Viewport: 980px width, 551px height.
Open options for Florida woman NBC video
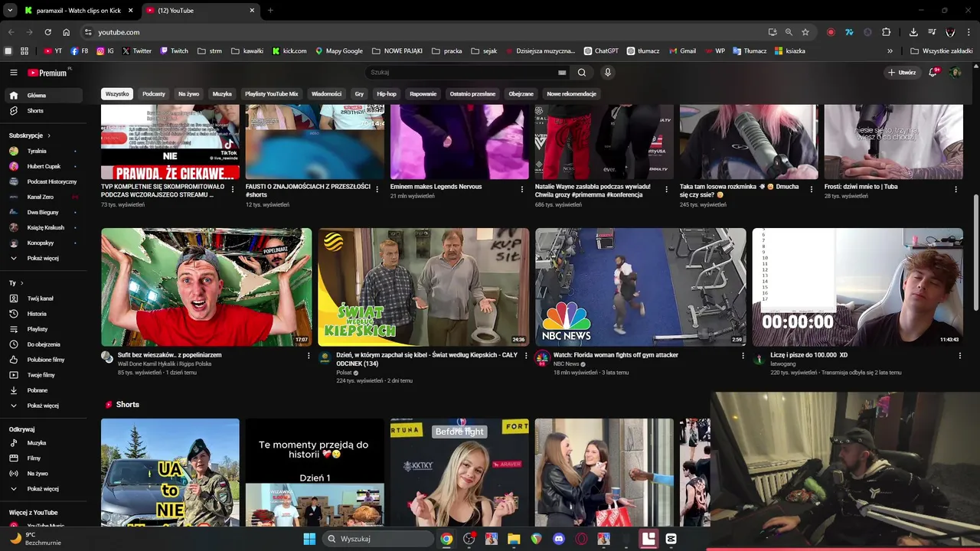(743, 356)
